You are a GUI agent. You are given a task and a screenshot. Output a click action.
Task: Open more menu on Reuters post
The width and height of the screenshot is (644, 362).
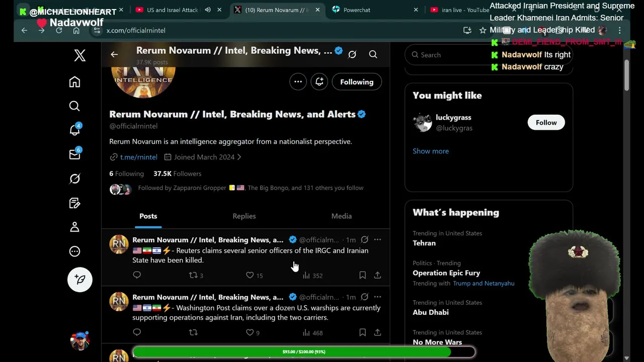point(377,240)
